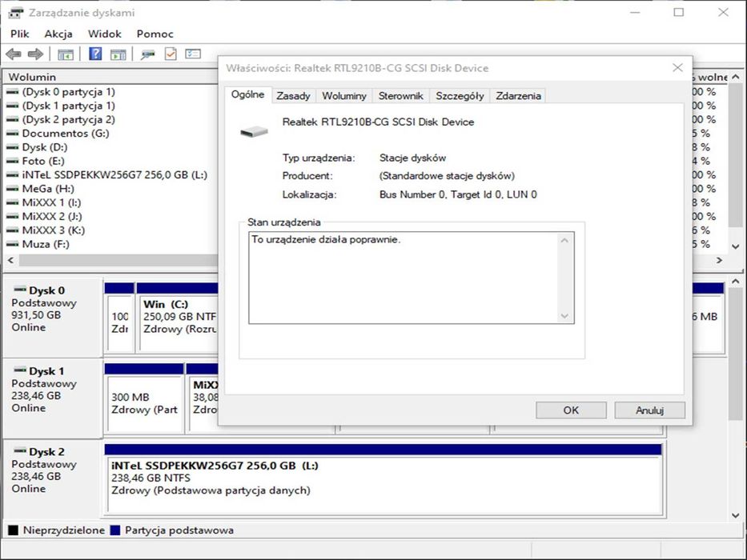Click the volume list scroll up arrow
The image size is (747, 560).
click(x=735, y=76)
